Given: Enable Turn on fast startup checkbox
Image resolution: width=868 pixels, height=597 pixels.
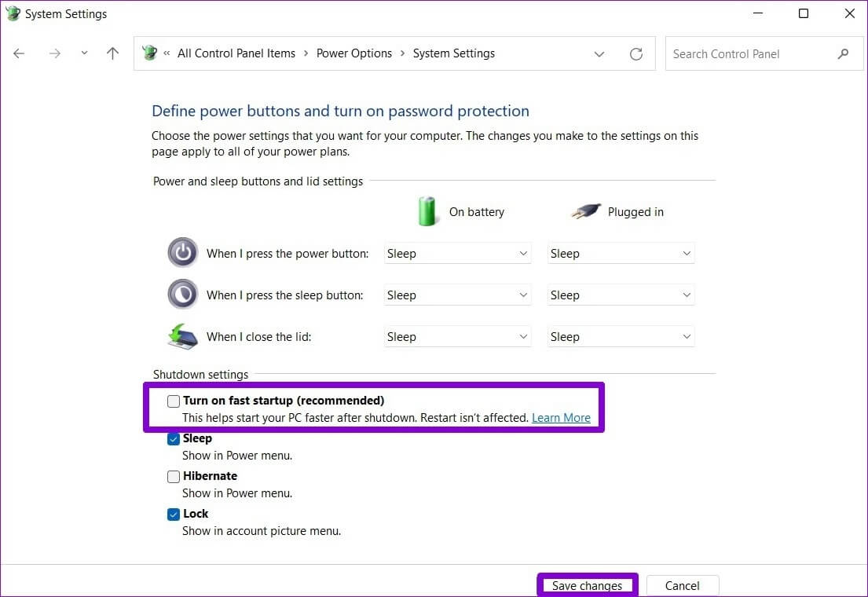Looking at the screenshot, I should [x=174, y=401].
